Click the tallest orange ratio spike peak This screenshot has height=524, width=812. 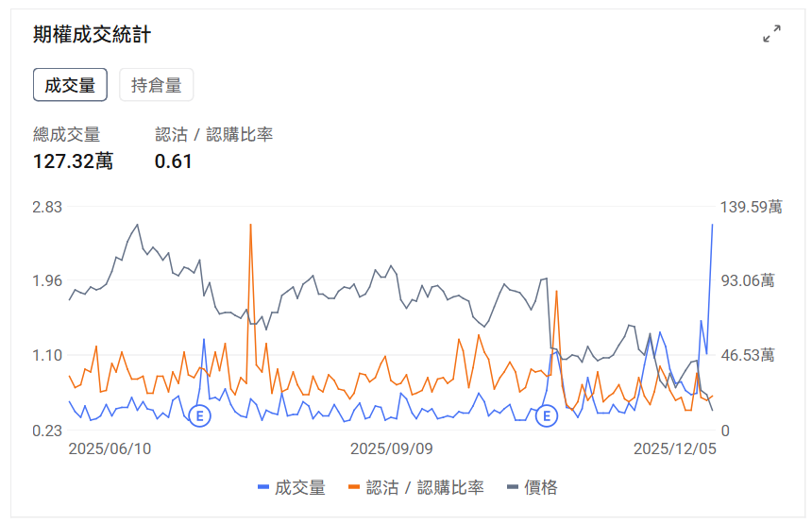250,225
